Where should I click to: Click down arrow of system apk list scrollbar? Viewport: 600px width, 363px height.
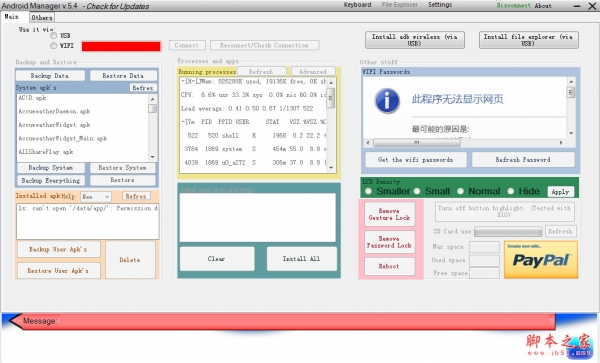point(153,157)
